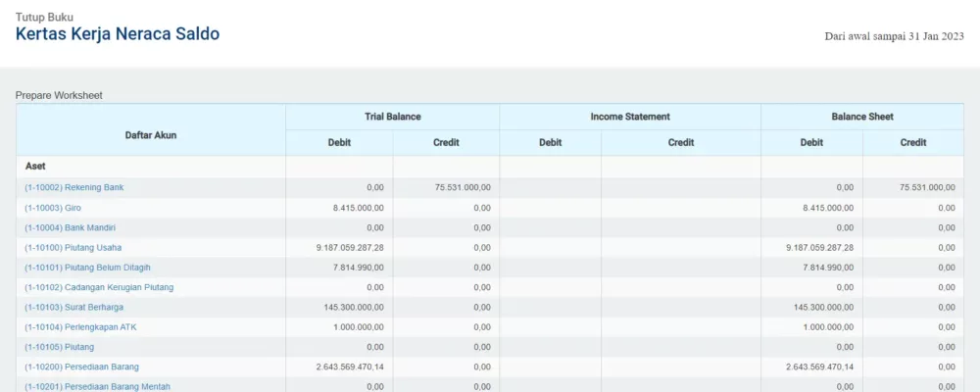Screen dimensions: 980x392
Task: Open (1-10201) Persediaan Barang Mentah link
Action: 97,386
